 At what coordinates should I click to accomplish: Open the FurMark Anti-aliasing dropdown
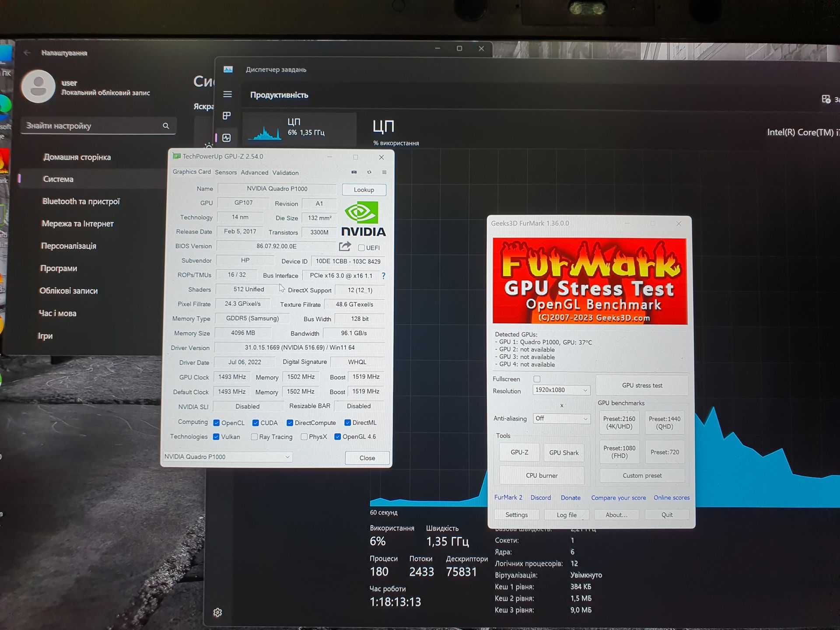click(561, 419)
